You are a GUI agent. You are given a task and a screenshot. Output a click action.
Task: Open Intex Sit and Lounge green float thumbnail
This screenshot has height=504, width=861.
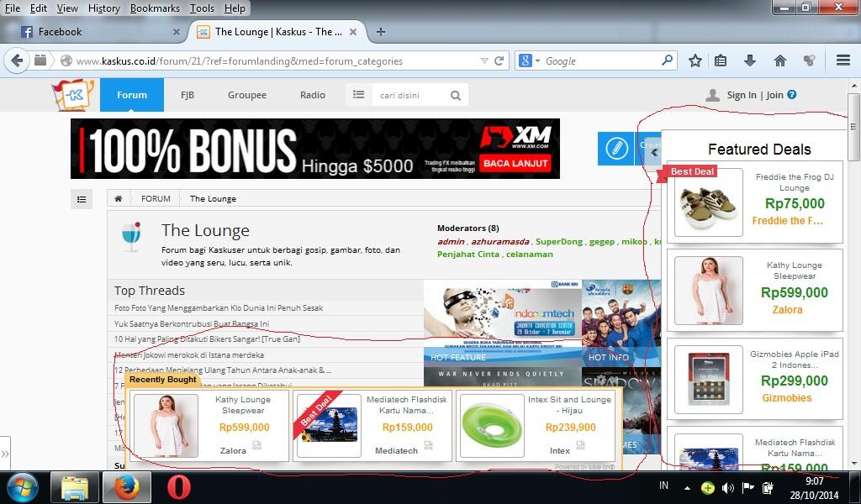pos(491,426)
